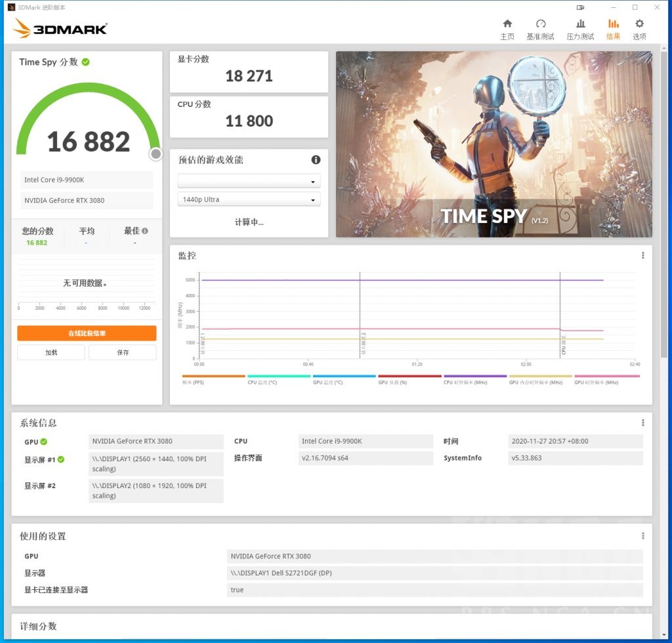Click the 加载 button
This screenshot has width=672, height=643.
[51, 352]
